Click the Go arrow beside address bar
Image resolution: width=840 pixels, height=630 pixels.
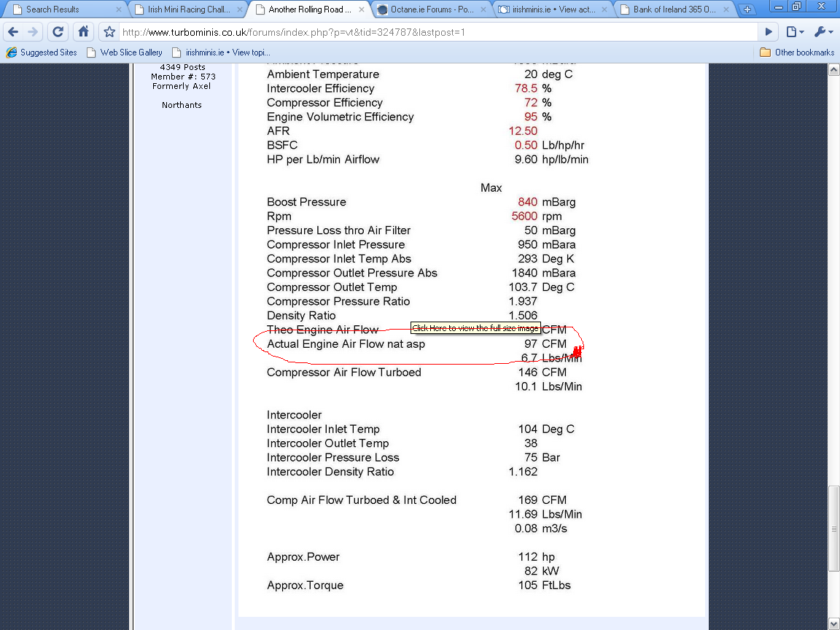coord(769,32)
